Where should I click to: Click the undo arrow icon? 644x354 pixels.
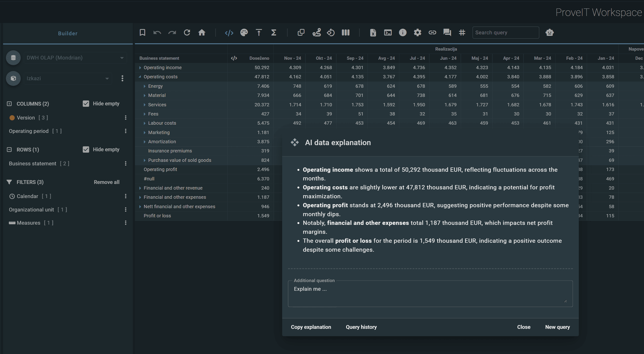[157, 32]
